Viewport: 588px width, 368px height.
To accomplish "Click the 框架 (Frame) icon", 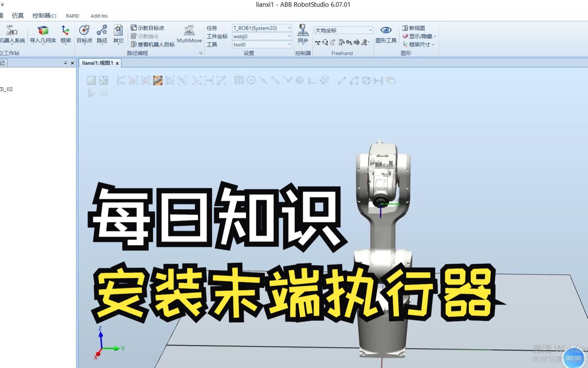I will (x=65, y=34).
